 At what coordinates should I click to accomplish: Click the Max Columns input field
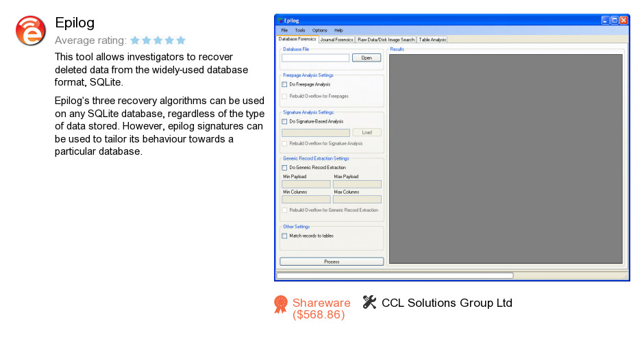click(x=357, y=199)
